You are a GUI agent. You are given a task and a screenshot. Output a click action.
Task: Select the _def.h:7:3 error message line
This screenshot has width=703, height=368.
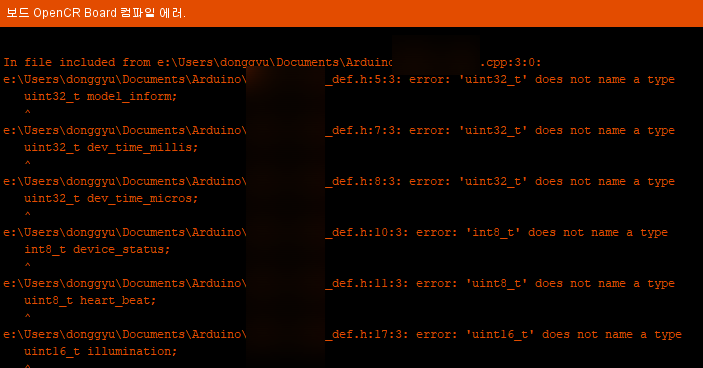point(339,131)
